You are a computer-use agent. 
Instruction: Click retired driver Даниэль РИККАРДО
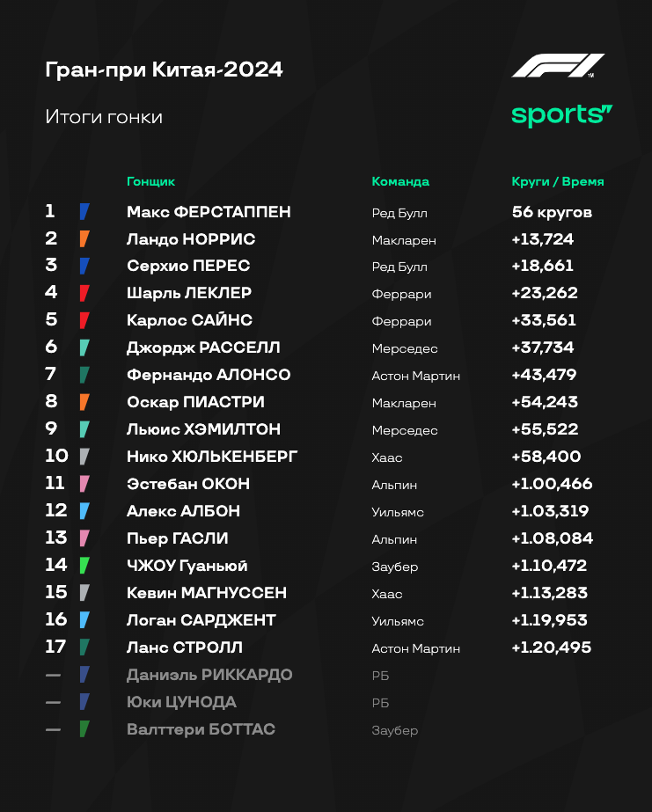(x=209, y=675)
